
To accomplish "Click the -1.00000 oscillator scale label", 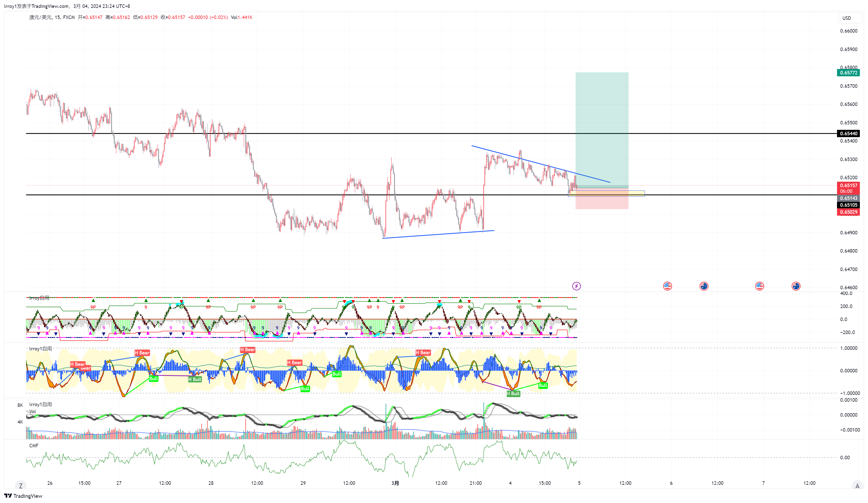I will pyautogui.click(x=850, y=393).
